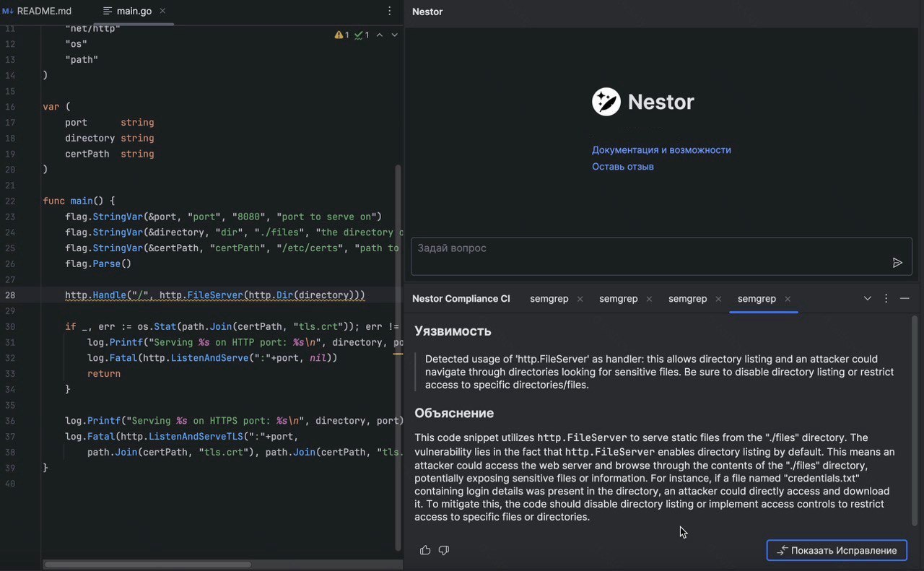Close the active fourth semgrep tab
924x571 pixels.
tap(788, 299)
